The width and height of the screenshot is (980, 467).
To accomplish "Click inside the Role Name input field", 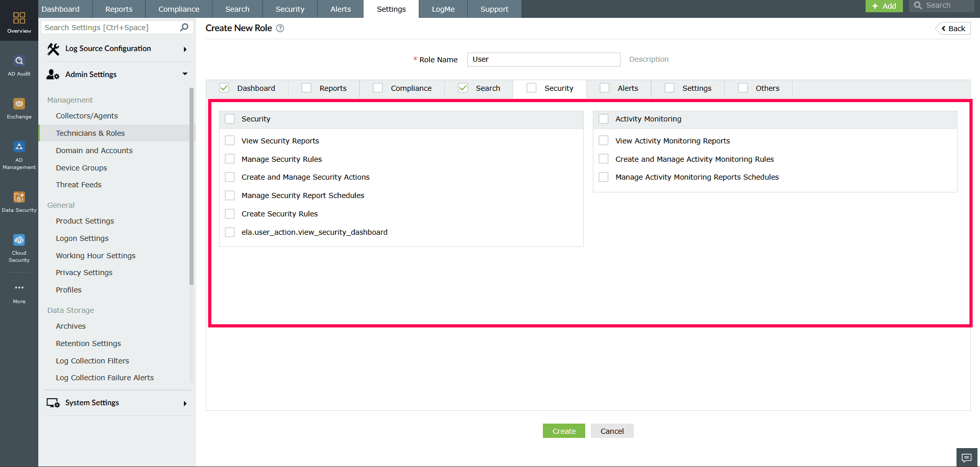I will [x=543, y=59].
